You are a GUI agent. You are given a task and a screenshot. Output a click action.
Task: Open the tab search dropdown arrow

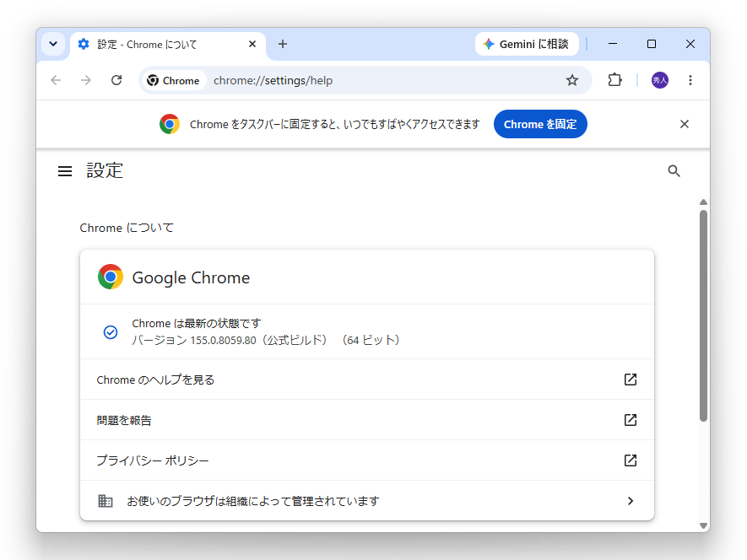(x=53, y=44)
